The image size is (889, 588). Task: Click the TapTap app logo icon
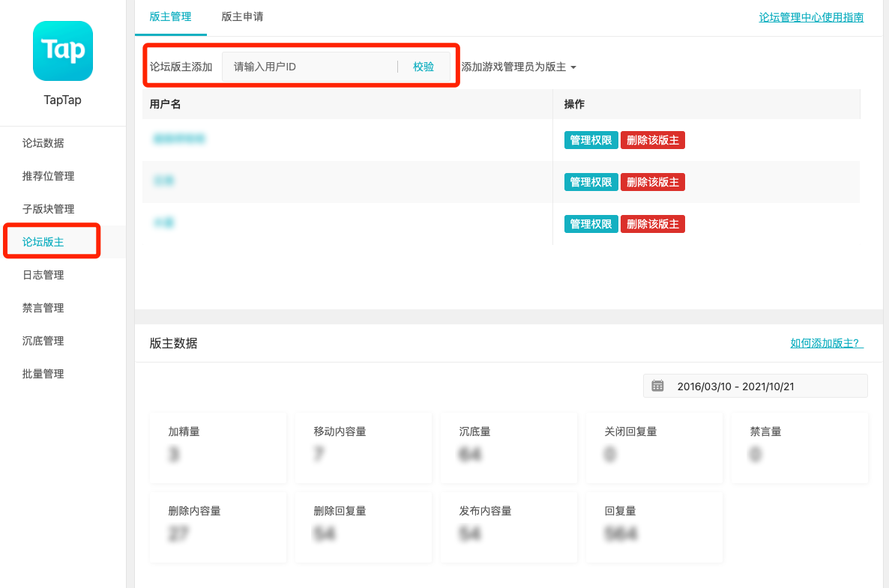point(63,51)
